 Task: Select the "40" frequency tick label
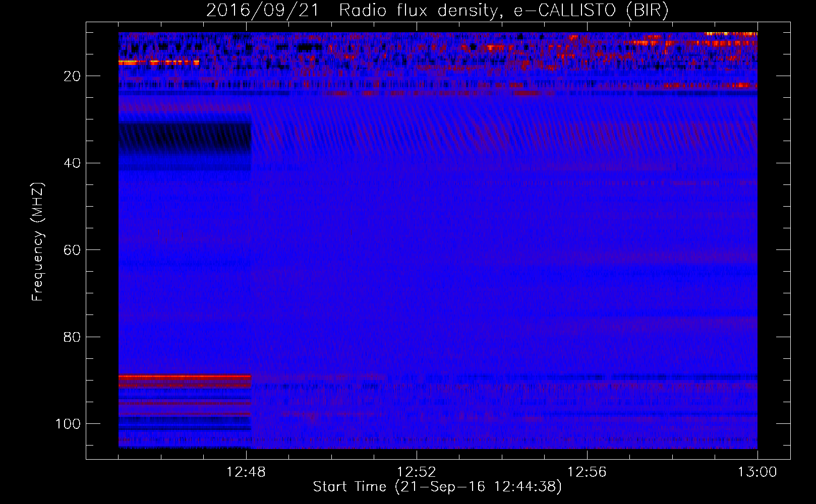72,163
